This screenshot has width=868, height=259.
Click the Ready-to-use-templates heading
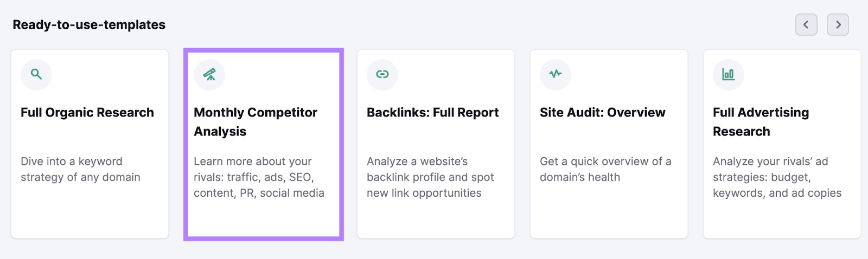(89, 25)
